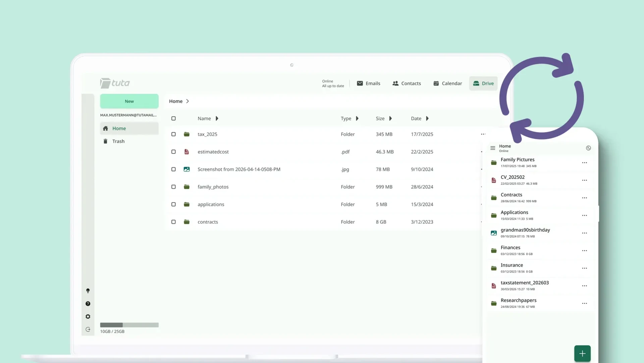Tap the green plus button on mobile view
The width and height of the screenshot is (644, 363).
(583, 353)
